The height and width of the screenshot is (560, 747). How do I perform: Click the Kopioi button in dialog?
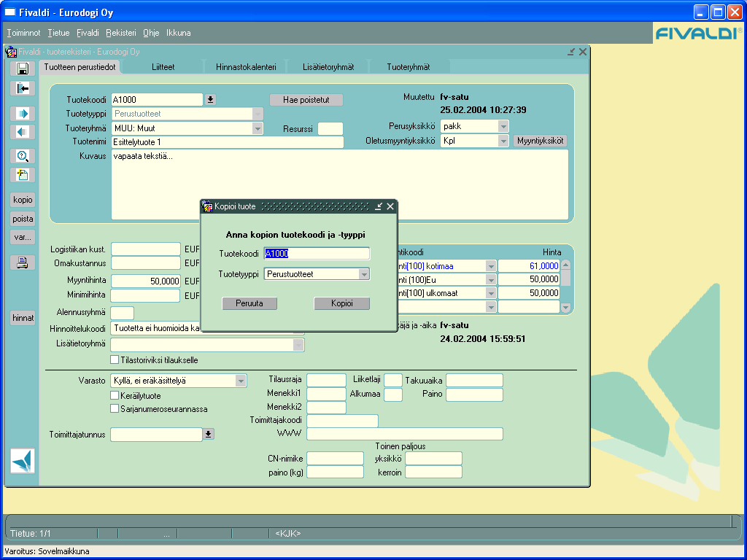coord(341,303)
